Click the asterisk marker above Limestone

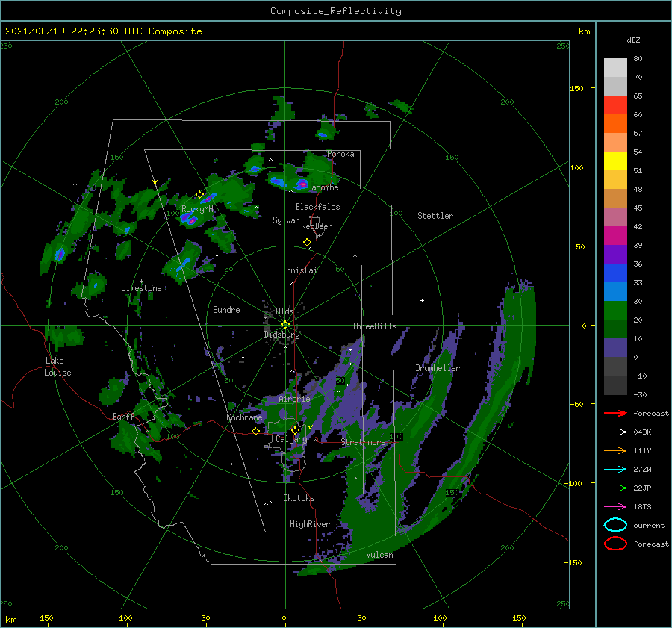pos(141,282)
